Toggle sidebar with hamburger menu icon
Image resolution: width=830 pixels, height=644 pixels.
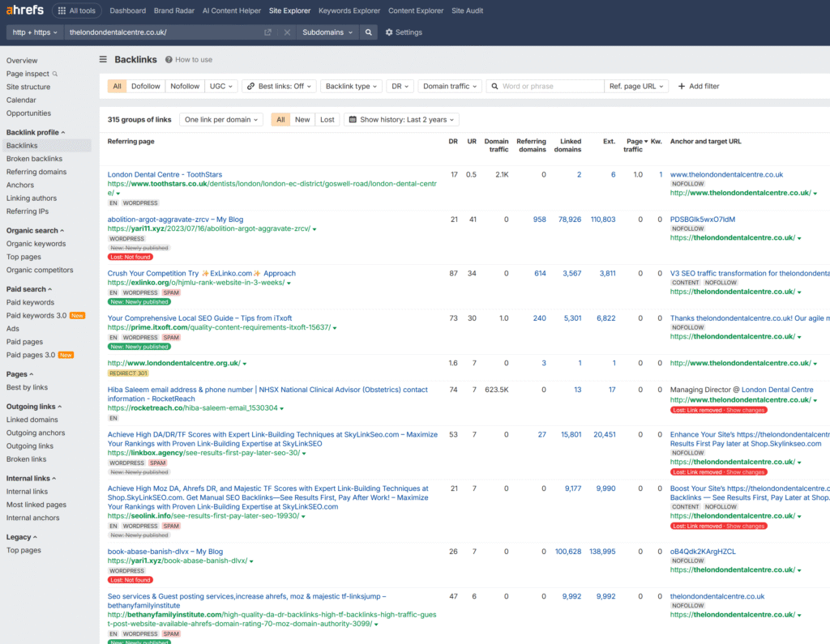tap(103, 59)
